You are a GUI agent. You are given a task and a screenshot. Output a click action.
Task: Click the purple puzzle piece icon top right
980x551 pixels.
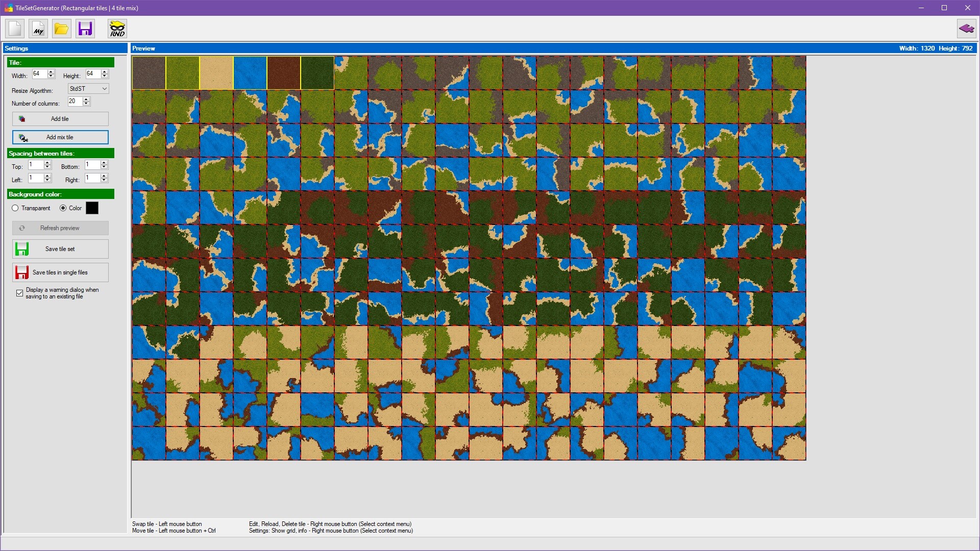(x=967, y=29)
